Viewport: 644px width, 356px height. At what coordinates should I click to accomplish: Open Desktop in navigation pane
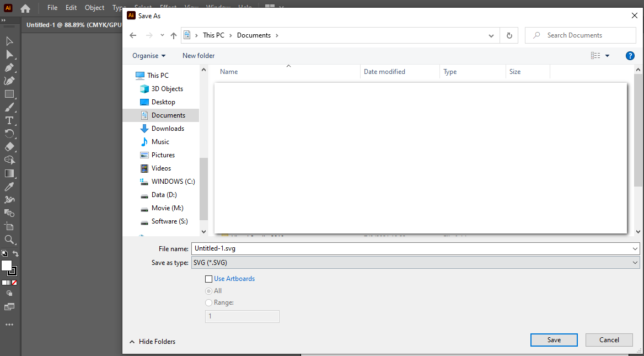[163, 102]
